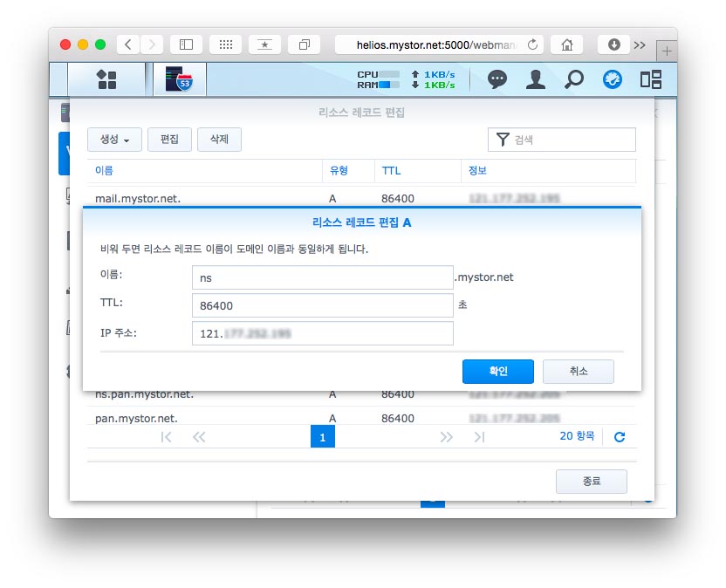Click the 편집 edit button
This screenshot has height=588, width=726.
(169, 140)
